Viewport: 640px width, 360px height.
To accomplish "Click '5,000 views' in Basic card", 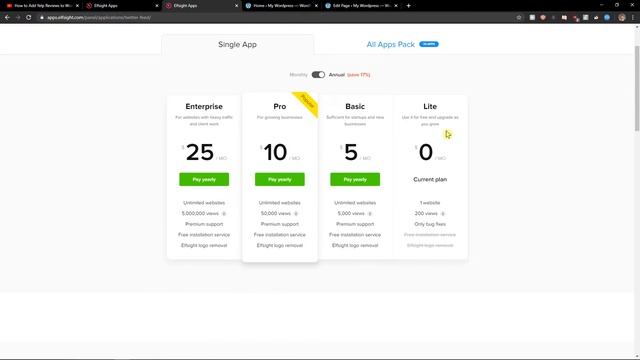I will pyautogui.click(x=351, y=213).
